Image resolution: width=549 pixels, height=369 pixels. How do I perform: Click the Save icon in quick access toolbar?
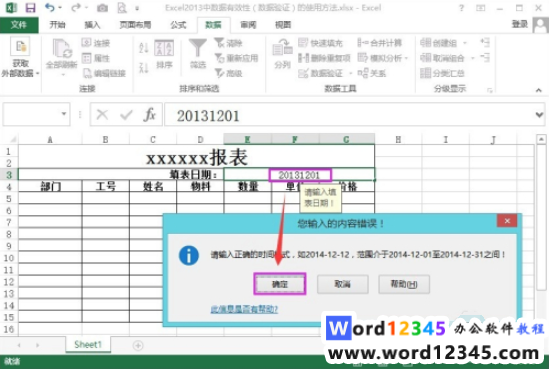tap(30, 8)
